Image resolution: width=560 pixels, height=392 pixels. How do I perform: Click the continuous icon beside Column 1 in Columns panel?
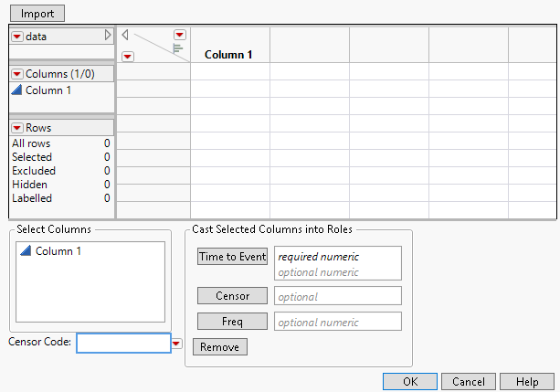point(16,90)
